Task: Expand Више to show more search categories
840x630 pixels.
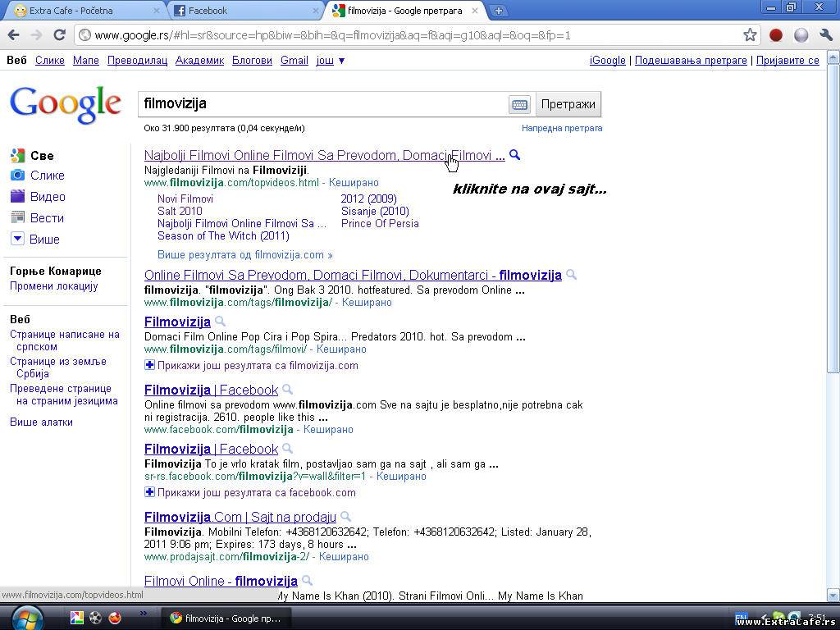Action: [x=44, y=240]
